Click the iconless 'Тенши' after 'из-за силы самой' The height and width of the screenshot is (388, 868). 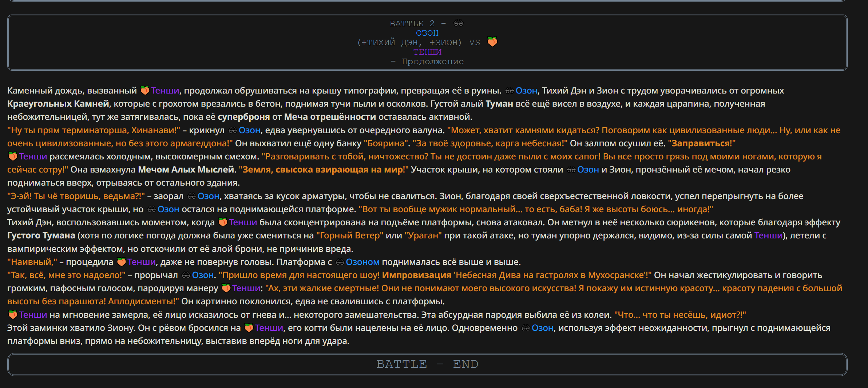[768, 235]
